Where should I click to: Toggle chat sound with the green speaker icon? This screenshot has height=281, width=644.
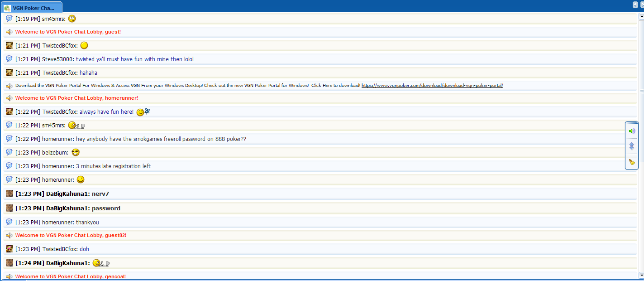[632, 131]
